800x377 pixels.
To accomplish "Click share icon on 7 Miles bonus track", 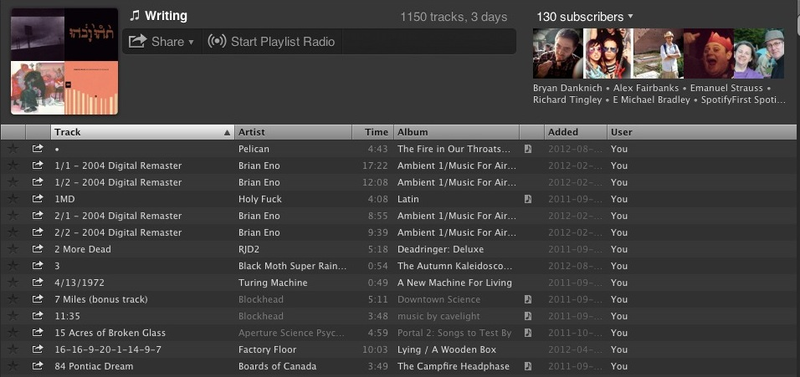I will pos(37,299).
